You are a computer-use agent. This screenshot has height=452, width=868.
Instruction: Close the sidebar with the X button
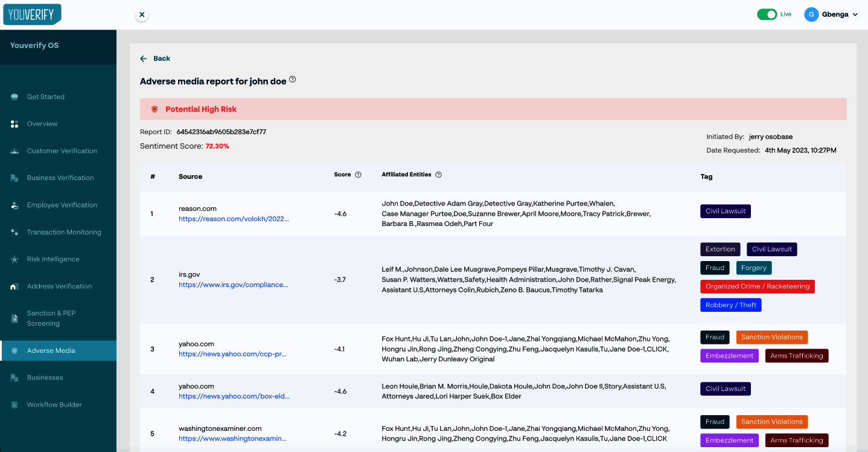click(x=142, y=15)
